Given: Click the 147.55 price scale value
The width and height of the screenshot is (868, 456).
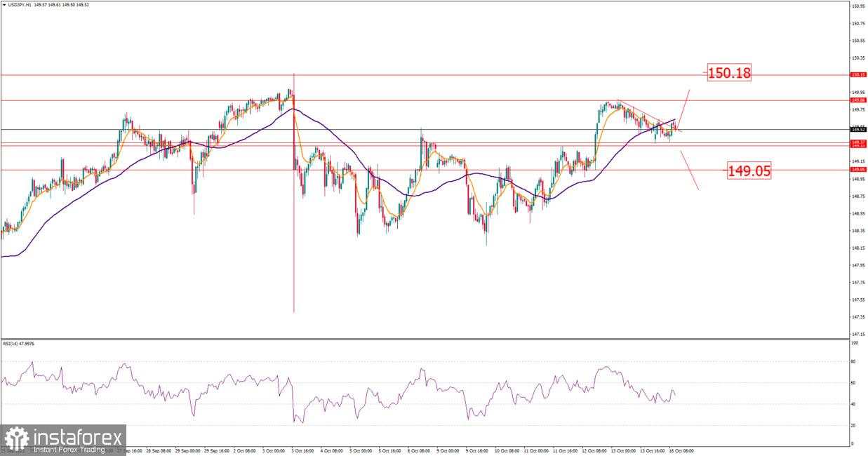Looking at the screenshot, I should point(857,300).
